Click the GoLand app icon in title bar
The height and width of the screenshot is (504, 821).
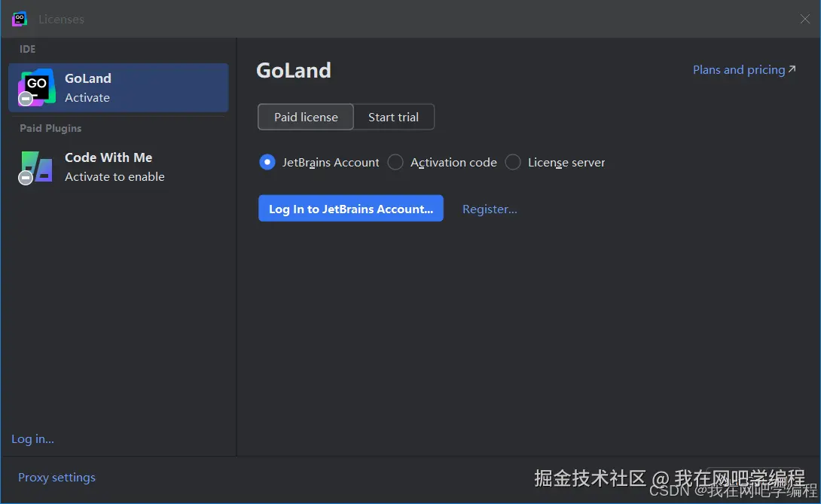tap(20, 19)
